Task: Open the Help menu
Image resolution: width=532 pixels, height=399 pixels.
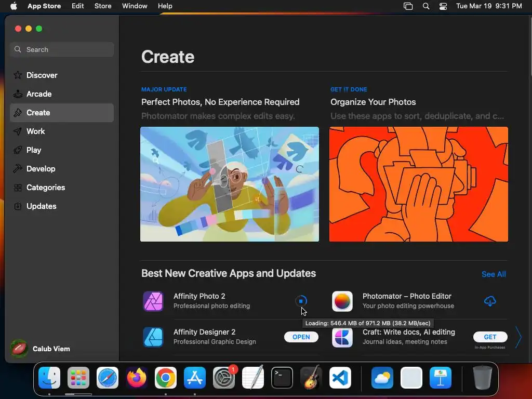Action: [165, 6]
